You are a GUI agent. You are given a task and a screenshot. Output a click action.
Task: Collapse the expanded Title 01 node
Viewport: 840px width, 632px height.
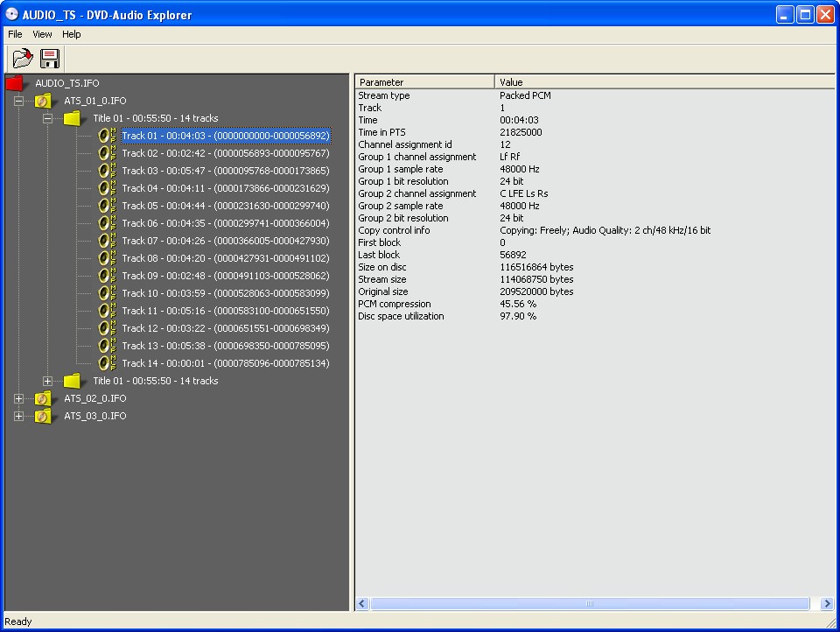click(48, 118)
